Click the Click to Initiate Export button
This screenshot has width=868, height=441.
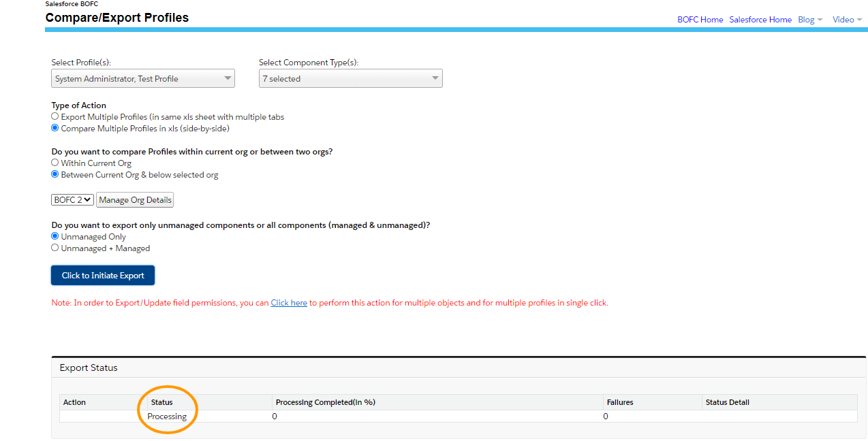pyautogui.click(x=103, y=276)
